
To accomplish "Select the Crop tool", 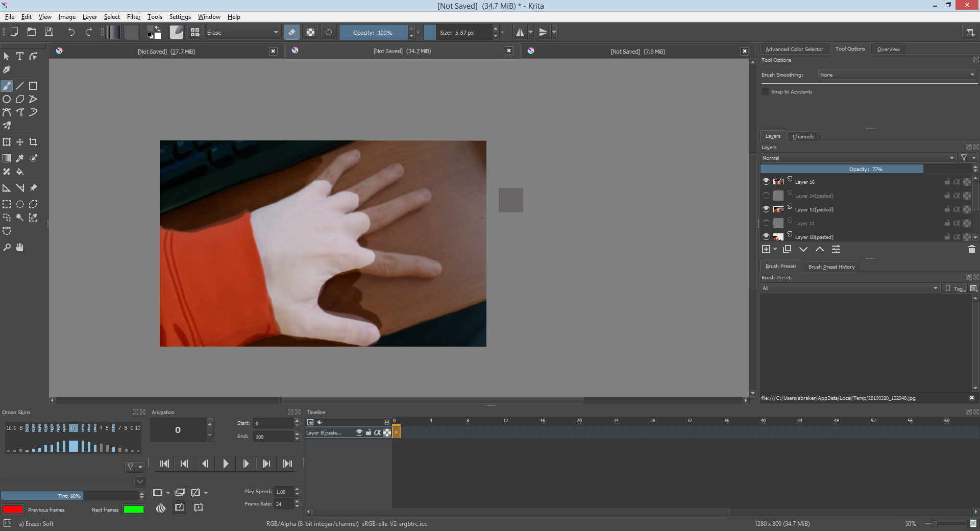I will pos(33,142).
